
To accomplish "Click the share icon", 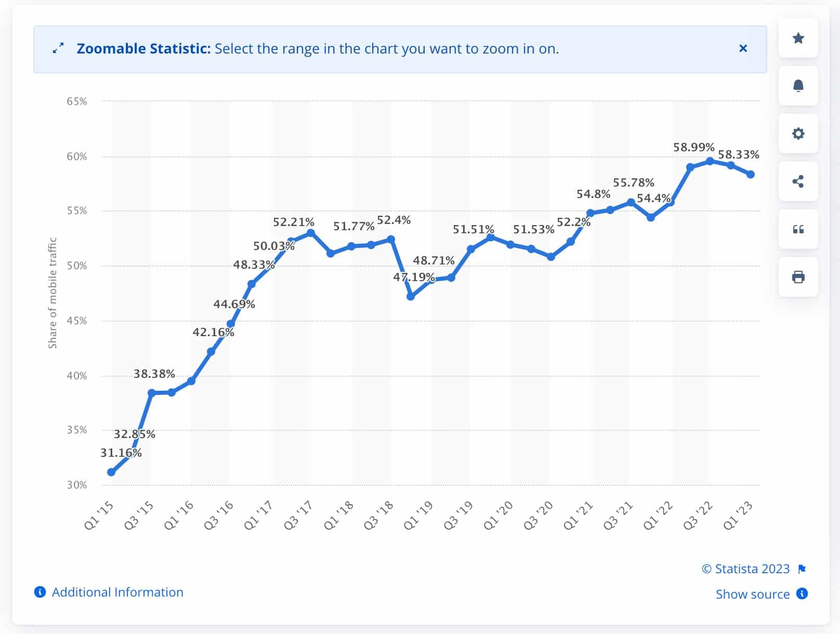I will coord(798,181).
